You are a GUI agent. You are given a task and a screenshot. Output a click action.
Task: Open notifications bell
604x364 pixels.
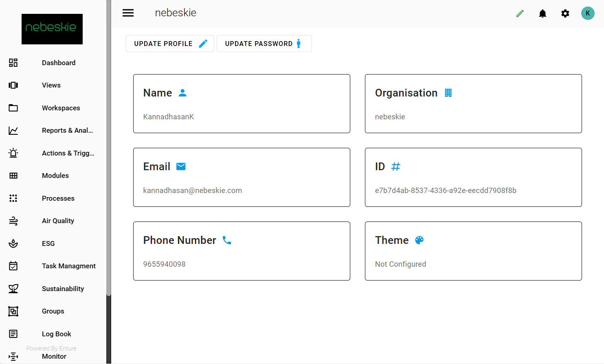[x=543, y=14]
